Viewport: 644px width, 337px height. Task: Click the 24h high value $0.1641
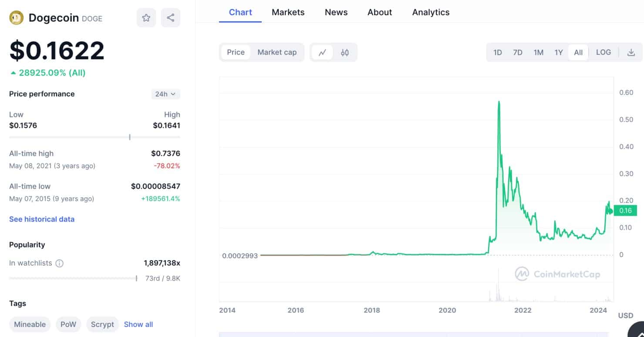pyautogui.click(x=166, y=126)
